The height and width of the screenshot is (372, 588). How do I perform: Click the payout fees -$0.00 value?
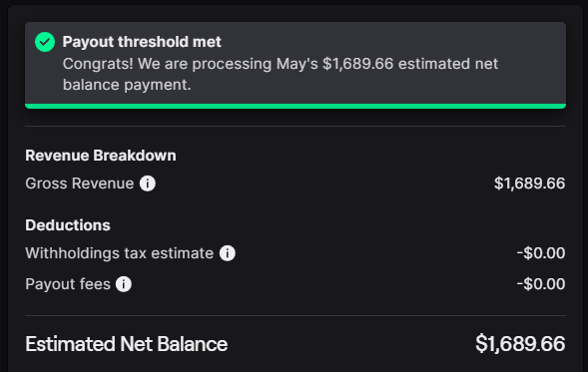pos(541,284)
